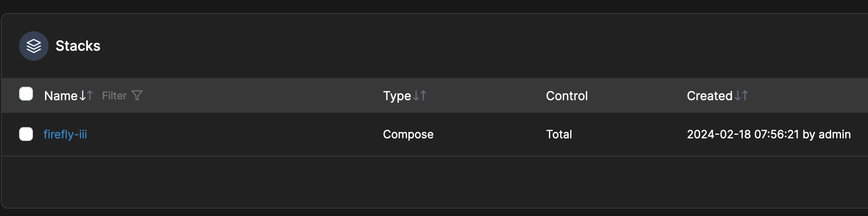Click the sort arrows next to Type

(420, 95)
